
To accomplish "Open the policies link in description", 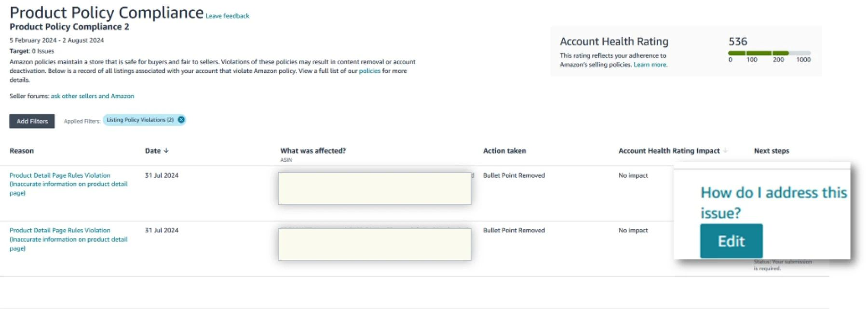I will point(370,71).
